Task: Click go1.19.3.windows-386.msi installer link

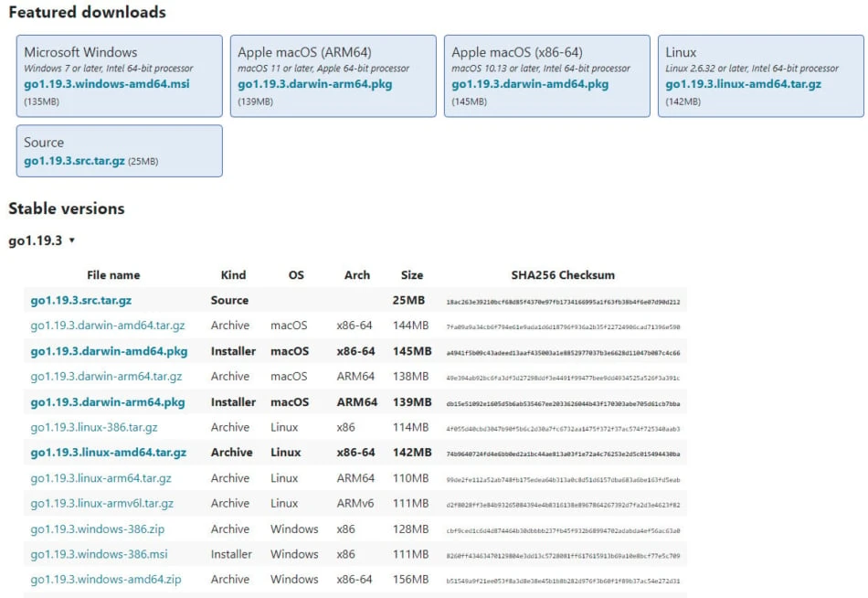Action: point(98,554)
